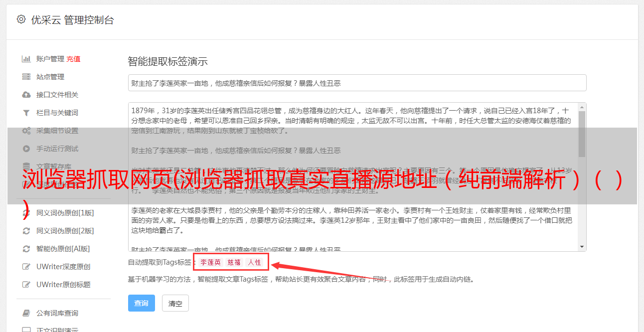Select the extracted tag 李莲英
Image resolution: width=644 pixels, height=332 pixels.
pos(211,262)
